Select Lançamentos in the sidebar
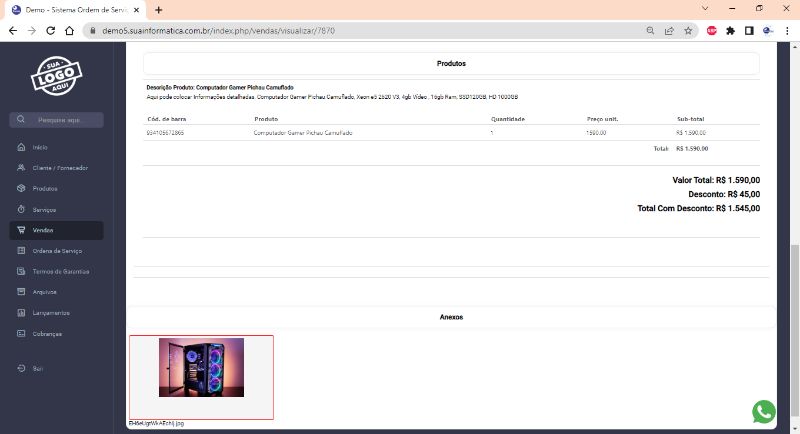The width and height of the screenshot is (800, 434). [x=51, y=313]
